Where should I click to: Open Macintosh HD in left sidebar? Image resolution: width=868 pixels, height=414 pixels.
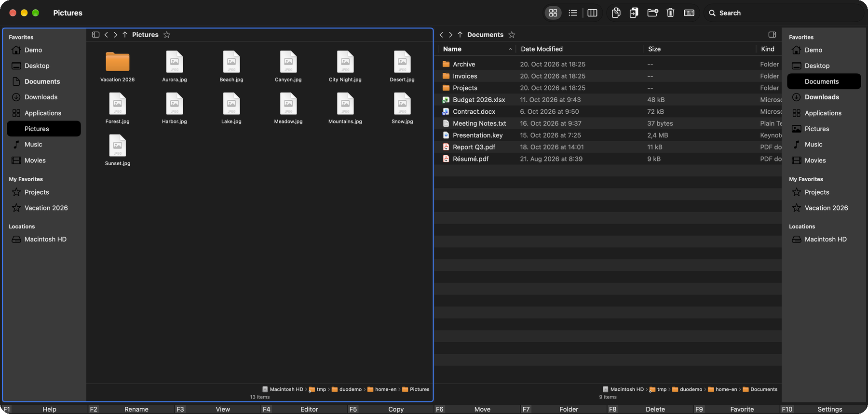click(x=44, y=240)
